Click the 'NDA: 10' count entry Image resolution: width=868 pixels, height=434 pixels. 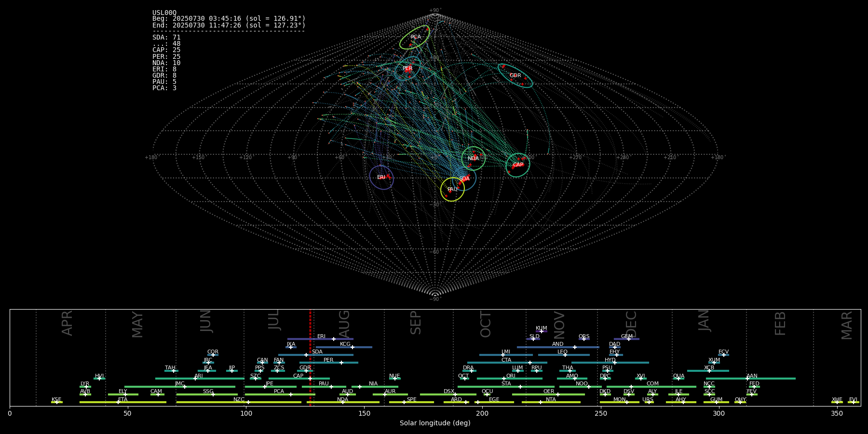tap(166, 63)
